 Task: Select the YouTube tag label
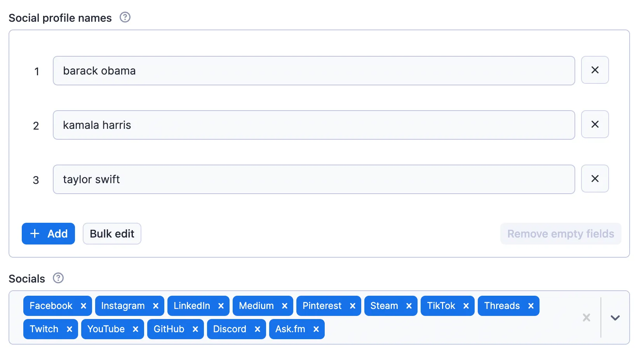(106, 329)
